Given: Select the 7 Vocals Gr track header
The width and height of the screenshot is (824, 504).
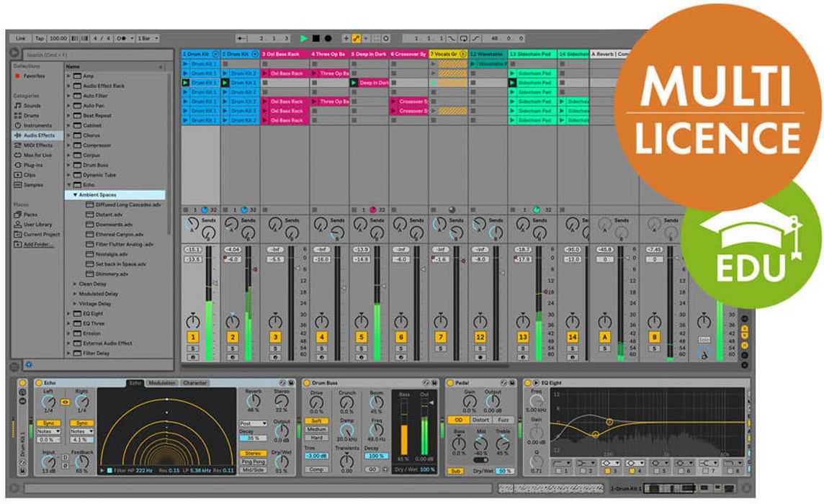Looking at the screenshot, I should tap(448, 54).
